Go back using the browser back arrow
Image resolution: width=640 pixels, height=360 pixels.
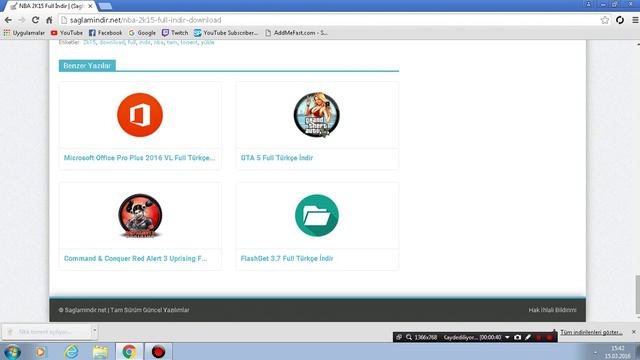tap(8, 20)
